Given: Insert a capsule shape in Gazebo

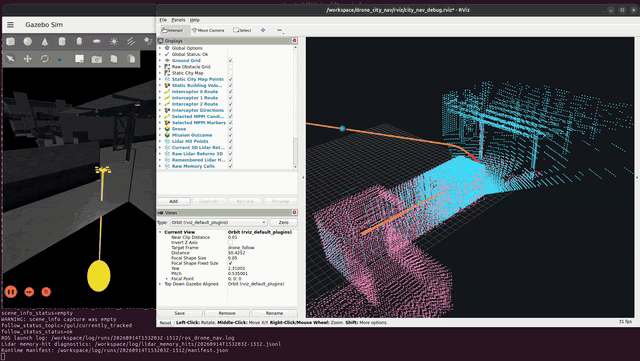Looking at the screenshot, I should point(79,41).
